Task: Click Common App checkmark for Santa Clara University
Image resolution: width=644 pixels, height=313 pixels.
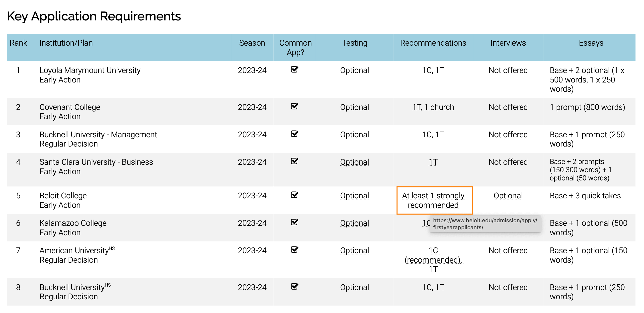Action: point(295,161)
